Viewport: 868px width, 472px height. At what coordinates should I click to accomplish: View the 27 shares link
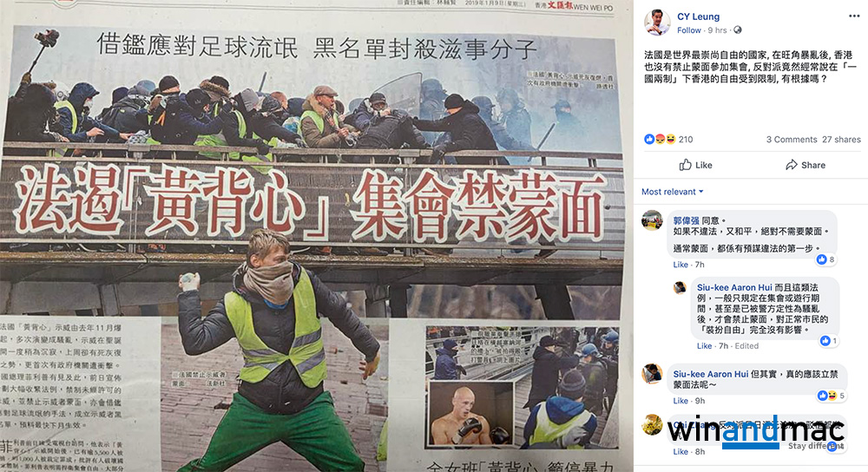click(841, 140)
